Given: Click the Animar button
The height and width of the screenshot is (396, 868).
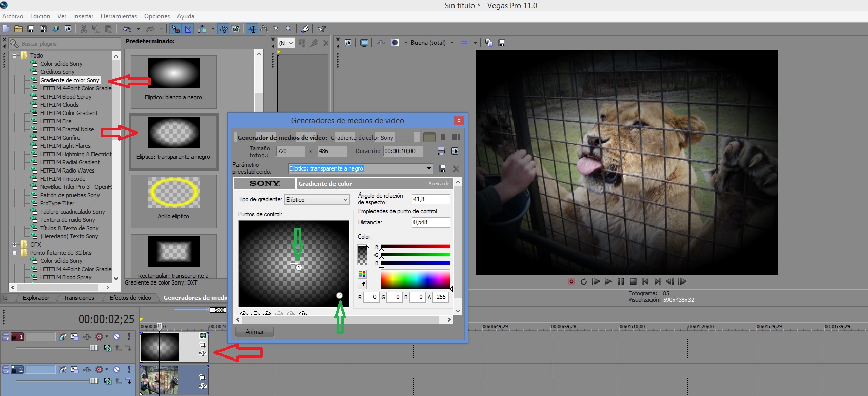Looking at the screenshot, I should pyautogui.click(x=254, y=332).
